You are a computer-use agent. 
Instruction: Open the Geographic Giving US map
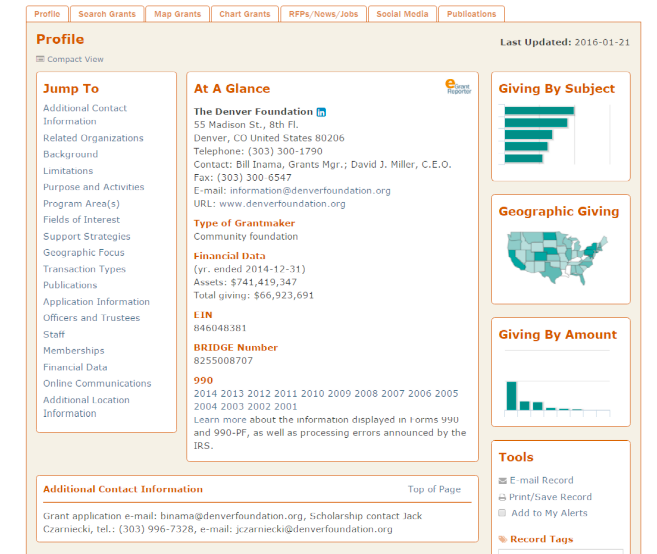point(557,258)
